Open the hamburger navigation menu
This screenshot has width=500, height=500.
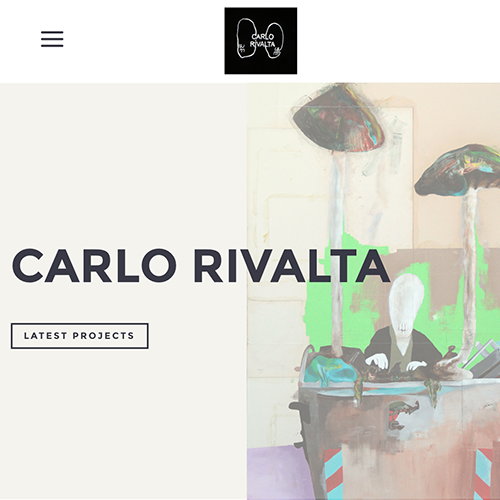[x=52, y=39]
